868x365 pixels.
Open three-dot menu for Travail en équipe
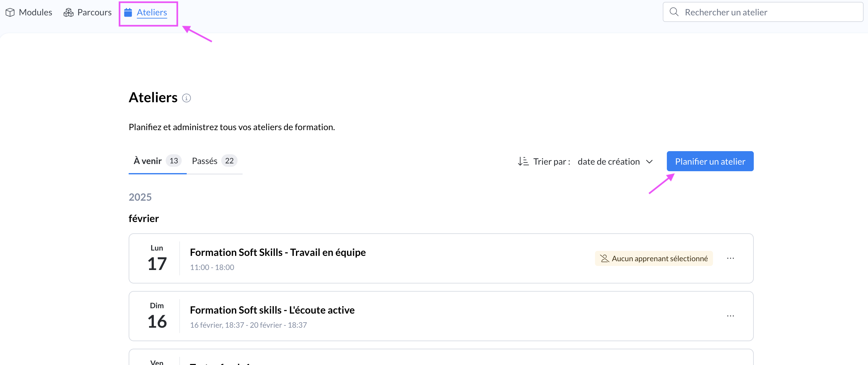(730, 259)
